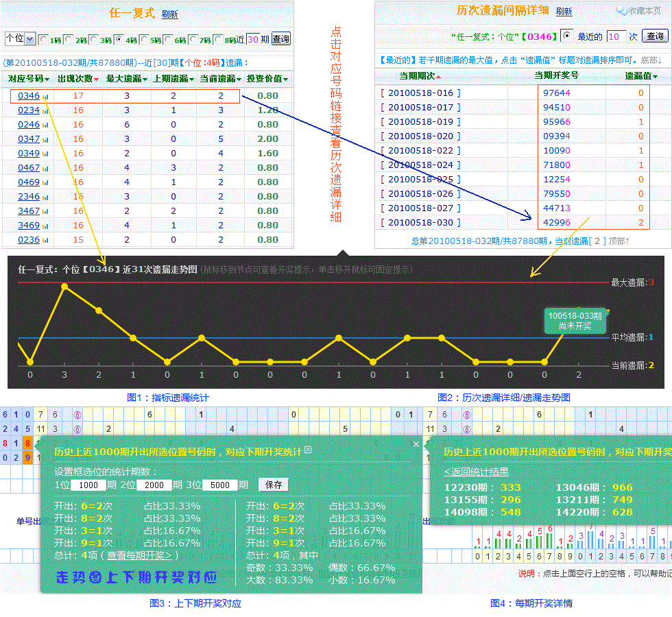The image size is (672, 617).
Task: Close the green statistics popup with X
Action: pyautogui.click(x=416, y=444)
